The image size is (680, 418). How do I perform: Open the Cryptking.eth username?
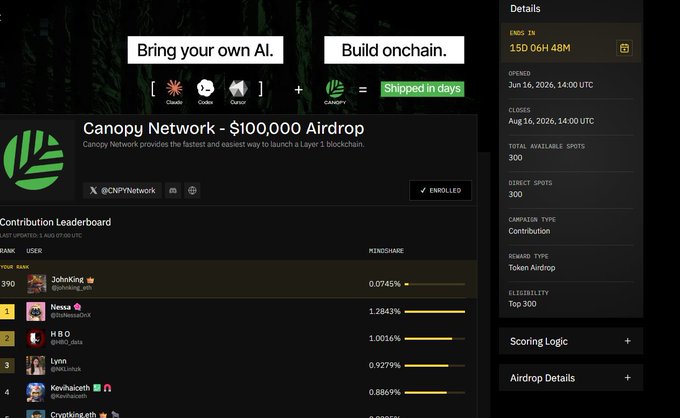73,415
